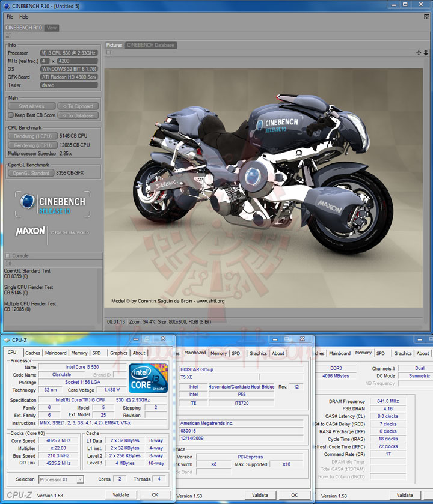Screen dimensions: 433x504
Task: Click the status bar zoom text 94.4%
Action: pos(142,321)
